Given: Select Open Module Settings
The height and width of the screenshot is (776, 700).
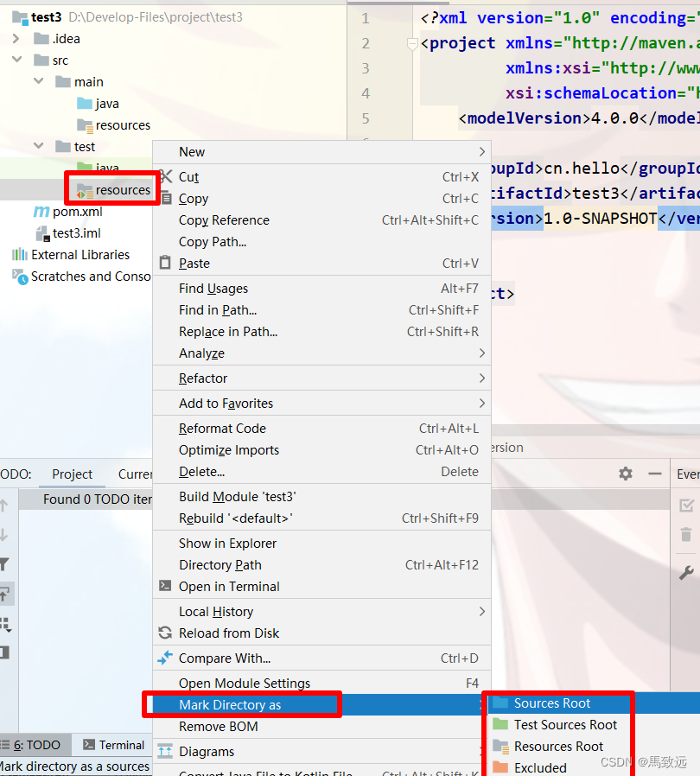Looking at the screenshot, I should point(321,684).
